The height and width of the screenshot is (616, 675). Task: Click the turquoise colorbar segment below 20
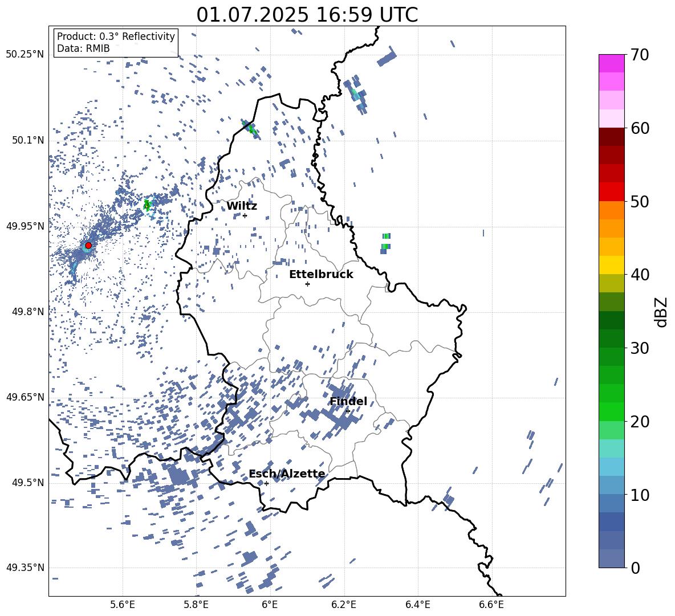click(x=611, y=448)
